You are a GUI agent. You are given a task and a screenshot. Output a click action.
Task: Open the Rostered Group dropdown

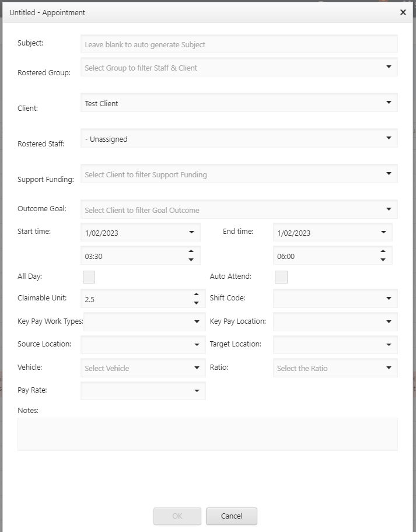239,67
